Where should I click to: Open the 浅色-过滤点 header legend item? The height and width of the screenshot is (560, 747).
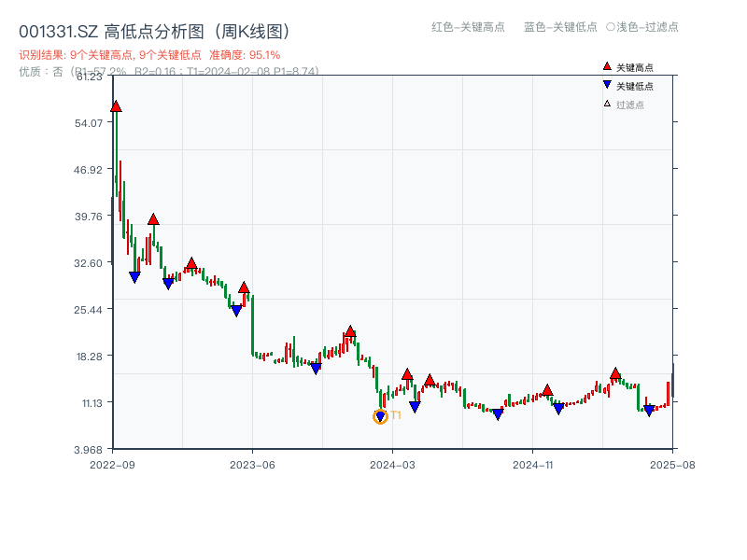coord(642,28)
